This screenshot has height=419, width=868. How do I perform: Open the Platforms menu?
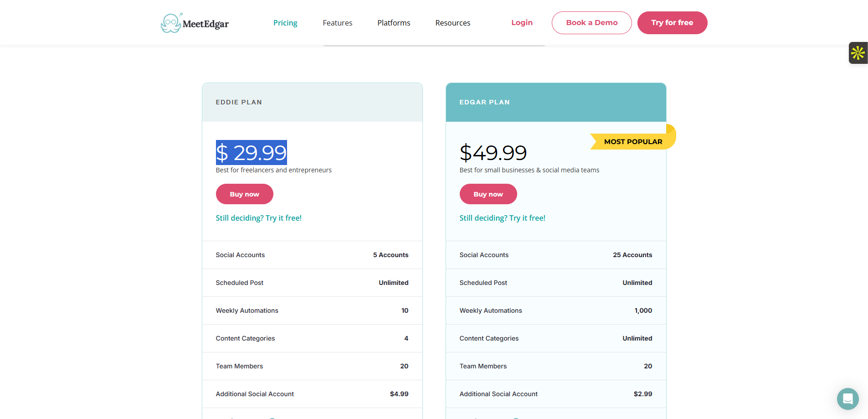coord(394,23)
